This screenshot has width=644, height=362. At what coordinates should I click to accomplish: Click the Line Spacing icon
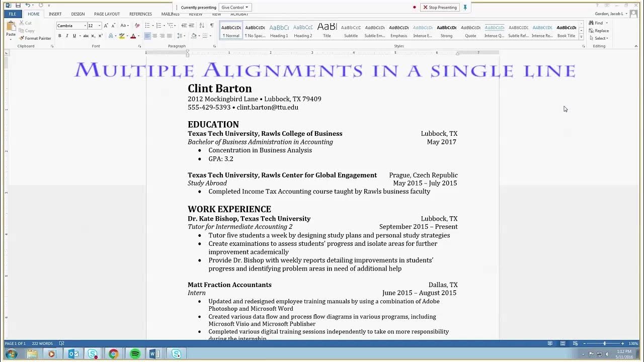180,36
